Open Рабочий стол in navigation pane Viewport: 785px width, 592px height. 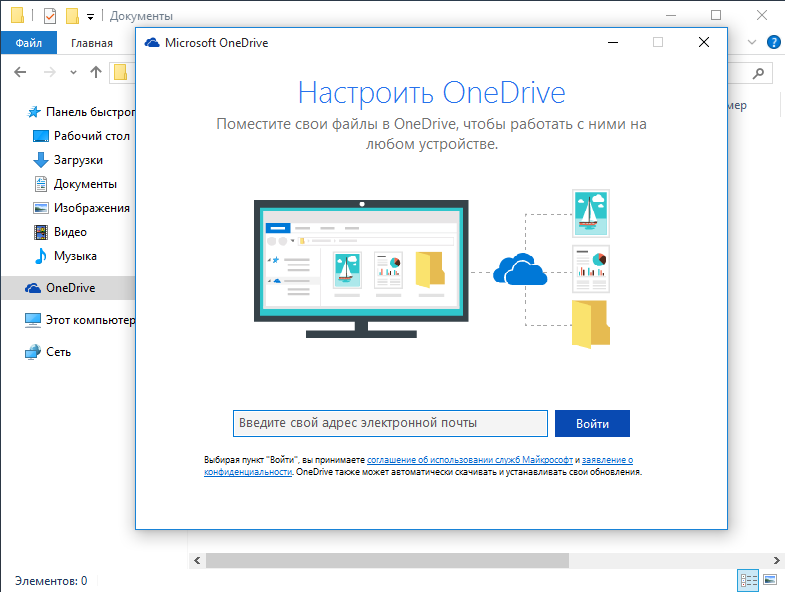92,136
